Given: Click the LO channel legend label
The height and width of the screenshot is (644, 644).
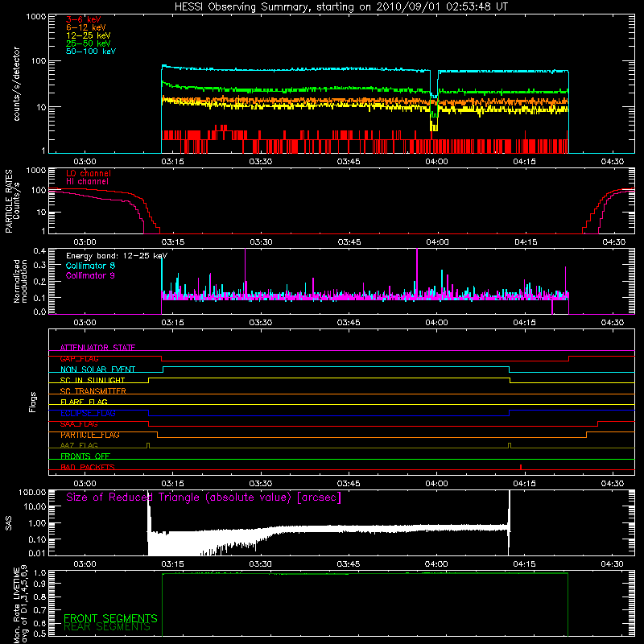Looking at the screenshot, I should point(89,173).
